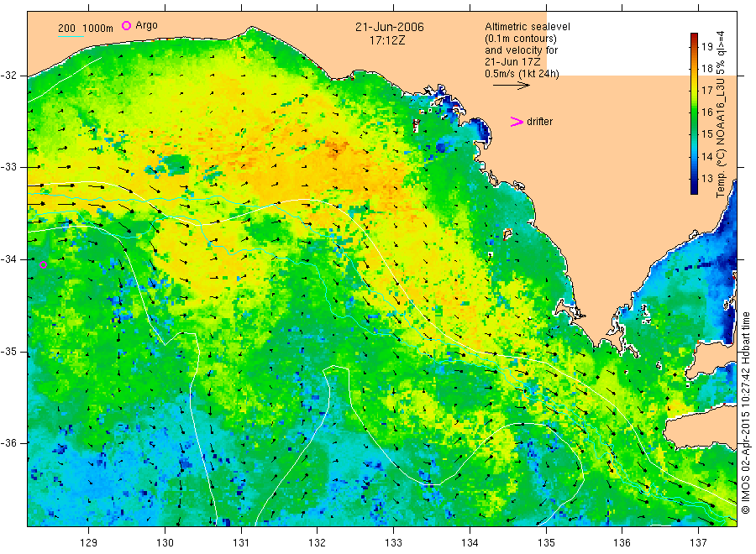Click the cyan isobath legend line under 200
Screen dimensions: 756x554
point(71,36)
